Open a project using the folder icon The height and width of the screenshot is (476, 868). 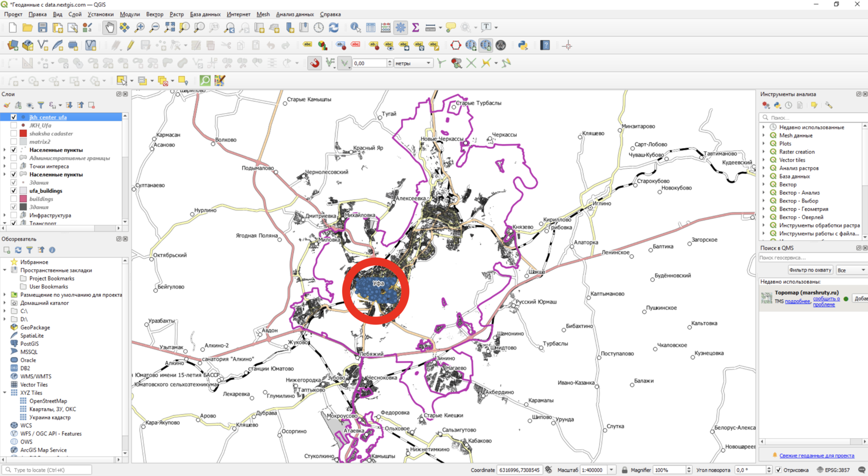click(27, 27)
